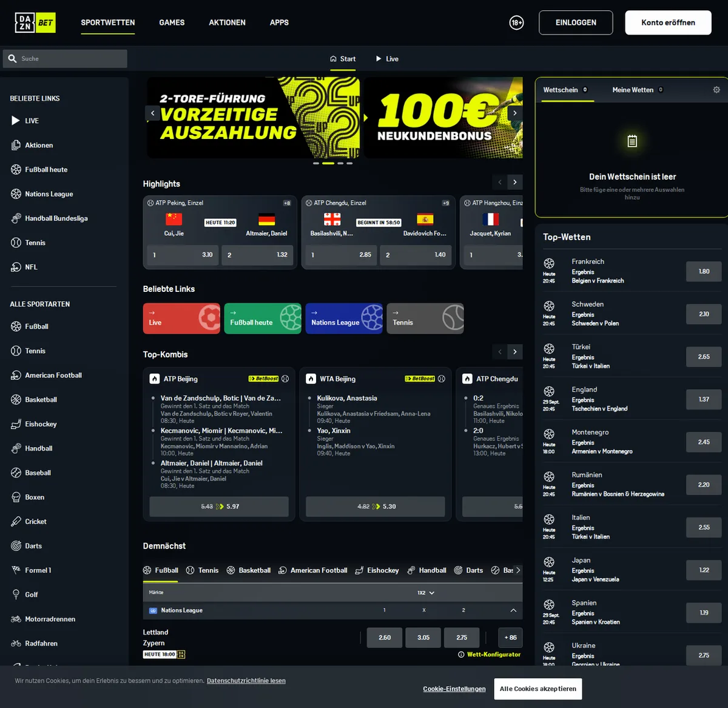
Task: Select Eishockey tab under Demnächst
Action: pyautogui.click(x=377, y=570)
